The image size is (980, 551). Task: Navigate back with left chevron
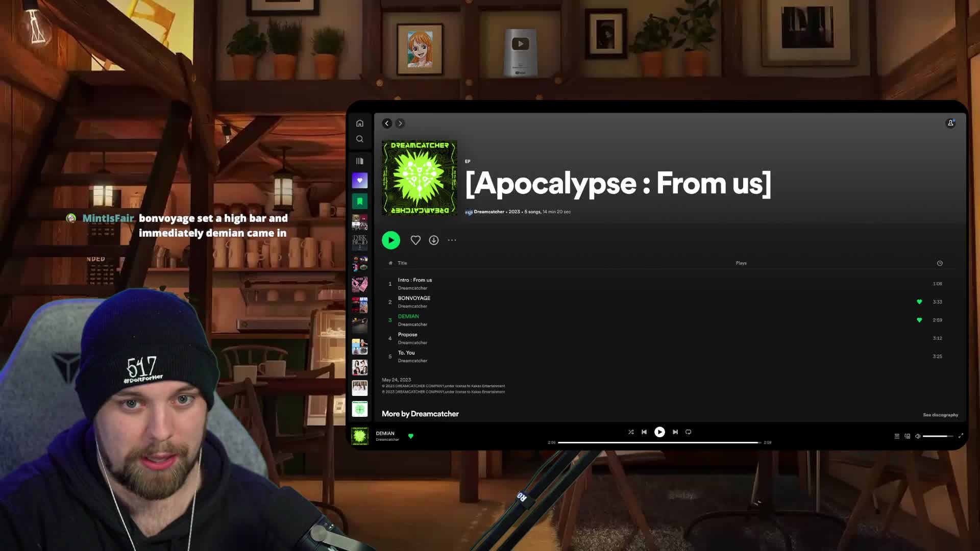point(387,123)
